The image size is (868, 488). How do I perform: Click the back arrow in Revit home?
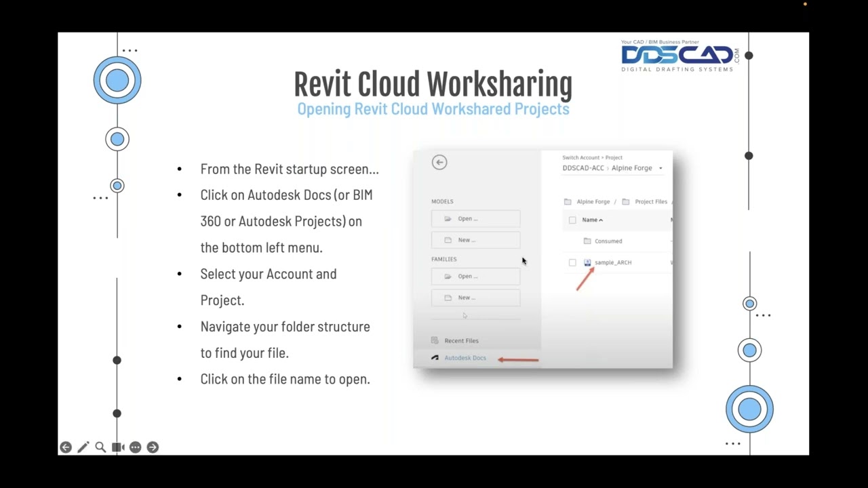(x=439, y=162)
